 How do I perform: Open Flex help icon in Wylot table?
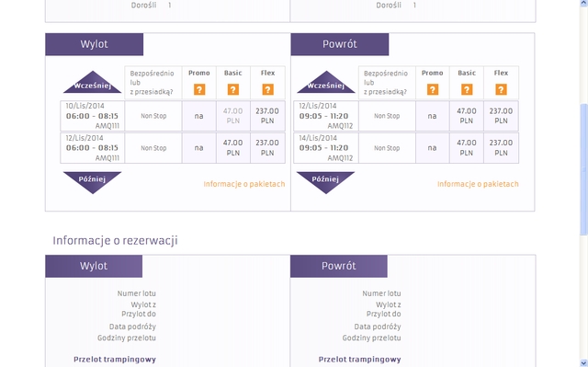point(267,90)
